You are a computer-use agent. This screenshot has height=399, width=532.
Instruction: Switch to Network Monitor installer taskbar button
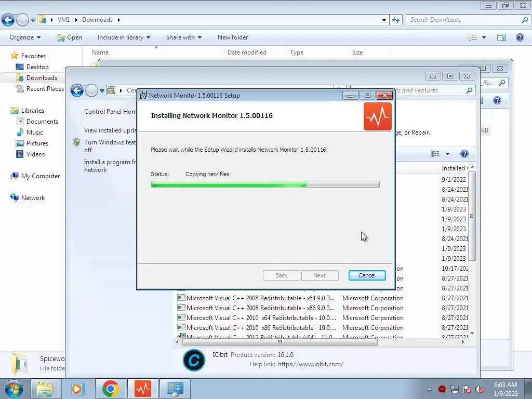pyautogui.click(x=143, y=389)
